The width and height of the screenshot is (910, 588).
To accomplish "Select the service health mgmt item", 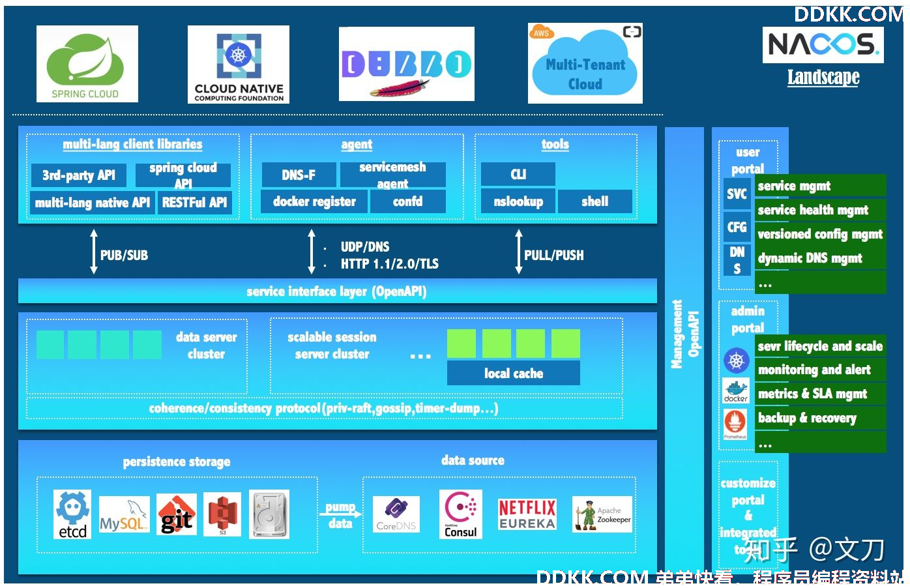I will click(x=820, y=210).
